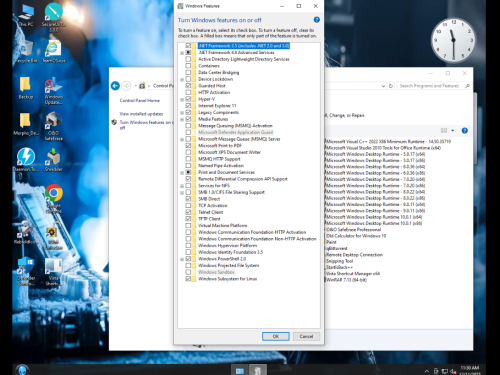The width and height of the screenshot is (500, 375).
Task: Click the refresh icon beside address bar
Action: 391,86
